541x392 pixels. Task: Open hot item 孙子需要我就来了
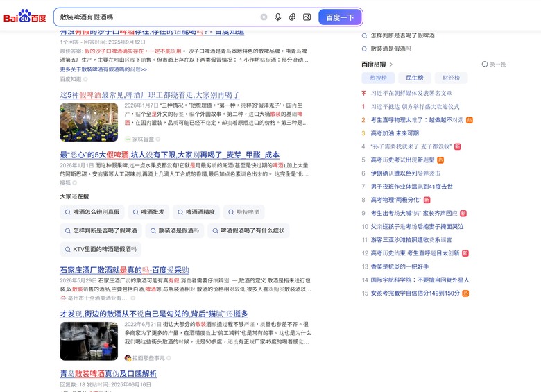click(411, 146)
